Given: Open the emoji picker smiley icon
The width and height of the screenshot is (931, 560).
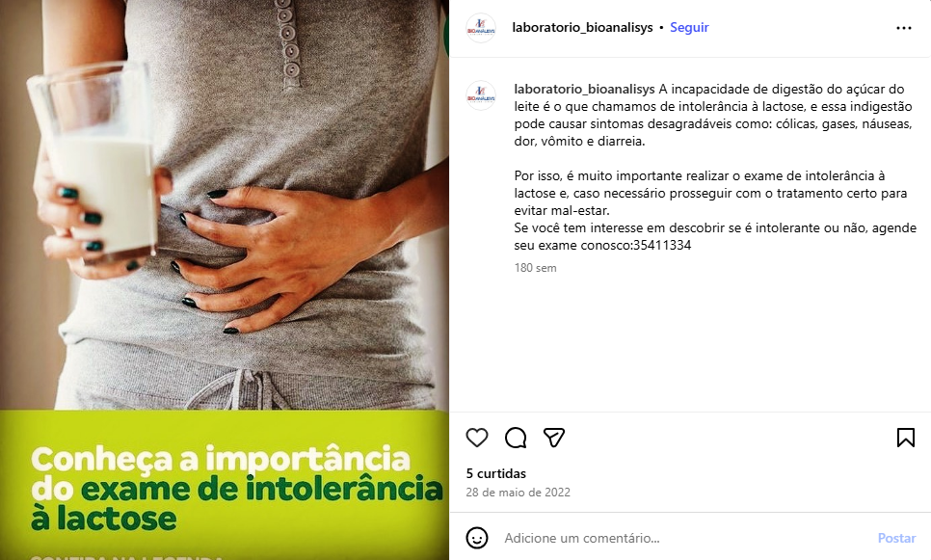Looking at the screenshot, I should click(x=477, y=538).
